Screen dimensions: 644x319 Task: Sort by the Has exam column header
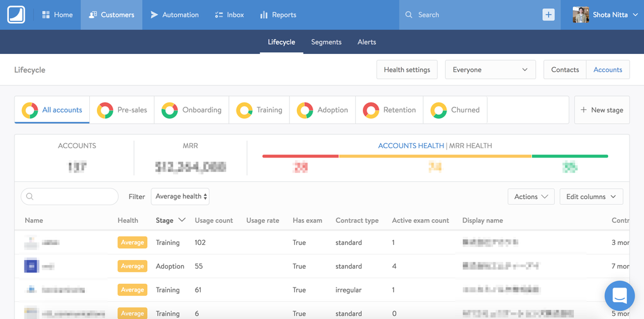[x=307, y=220]
